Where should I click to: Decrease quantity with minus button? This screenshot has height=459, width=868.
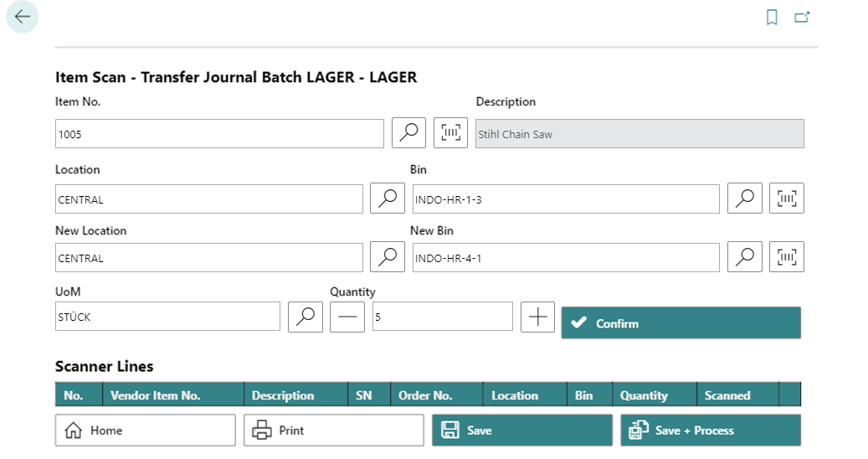(x=347, y=317)
